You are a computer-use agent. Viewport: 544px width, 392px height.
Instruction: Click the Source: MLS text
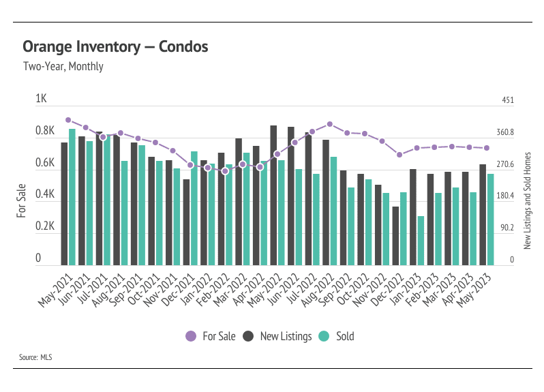pos(35,357)
